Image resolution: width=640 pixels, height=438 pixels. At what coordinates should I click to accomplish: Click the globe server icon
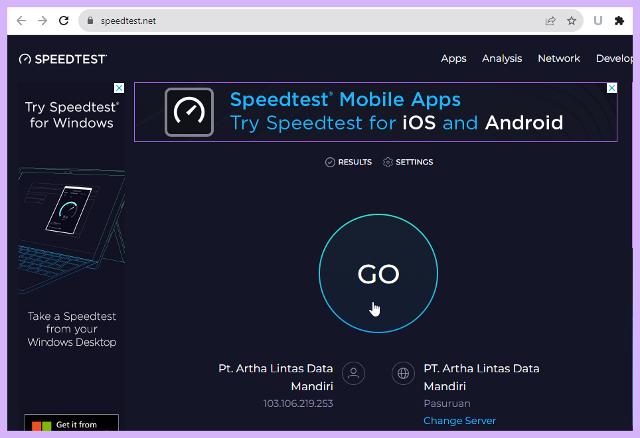pos(403,373)
